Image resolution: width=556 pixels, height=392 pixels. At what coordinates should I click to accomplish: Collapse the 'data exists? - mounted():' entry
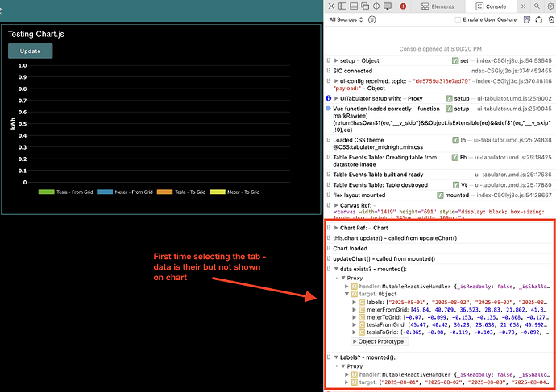[x=336, y=269]
